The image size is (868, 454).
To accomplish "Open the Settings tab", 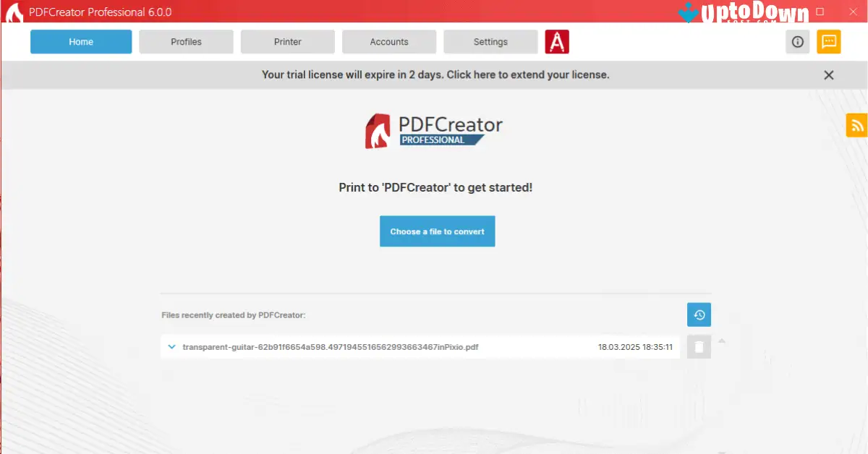I will (x=490, y=41).
